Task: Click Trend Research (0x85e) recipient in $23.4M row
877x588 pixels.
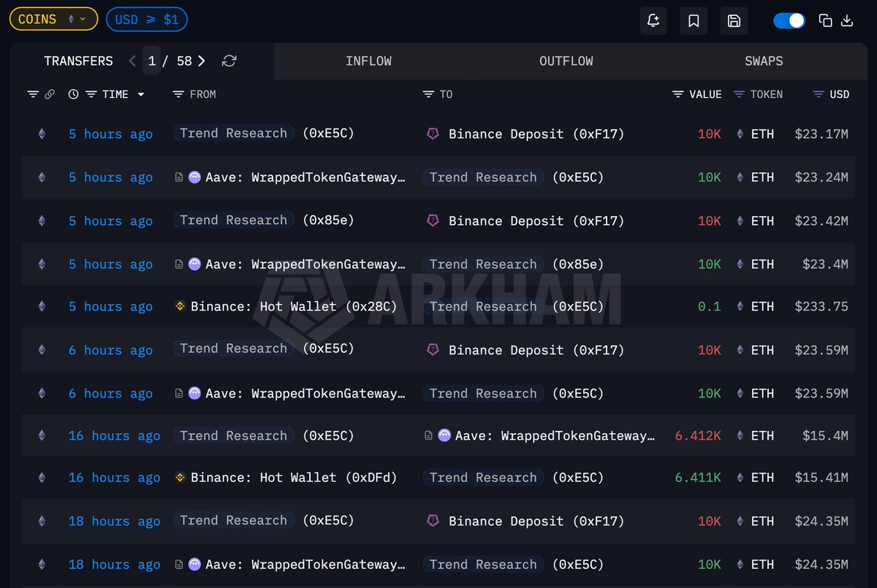Action: pos(484,264)
